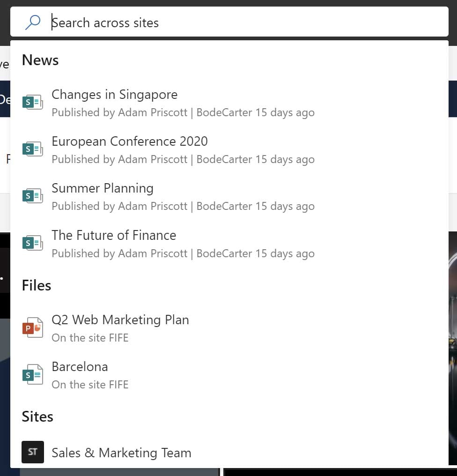Click the search magnifier icon
The image size is (457, 476).
(x=33, y=22)
